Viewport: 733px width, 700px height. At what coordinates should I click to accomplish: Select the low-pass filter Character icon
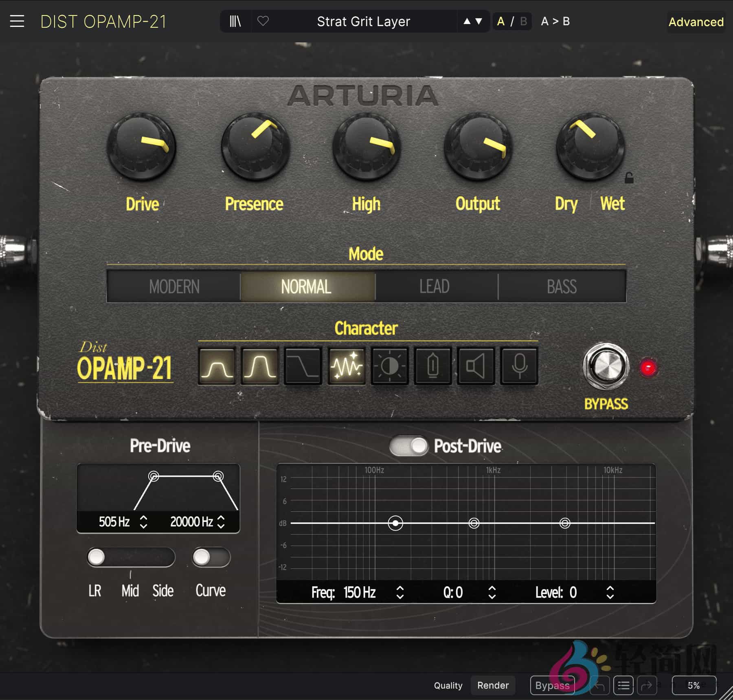[x=303, y=366]
